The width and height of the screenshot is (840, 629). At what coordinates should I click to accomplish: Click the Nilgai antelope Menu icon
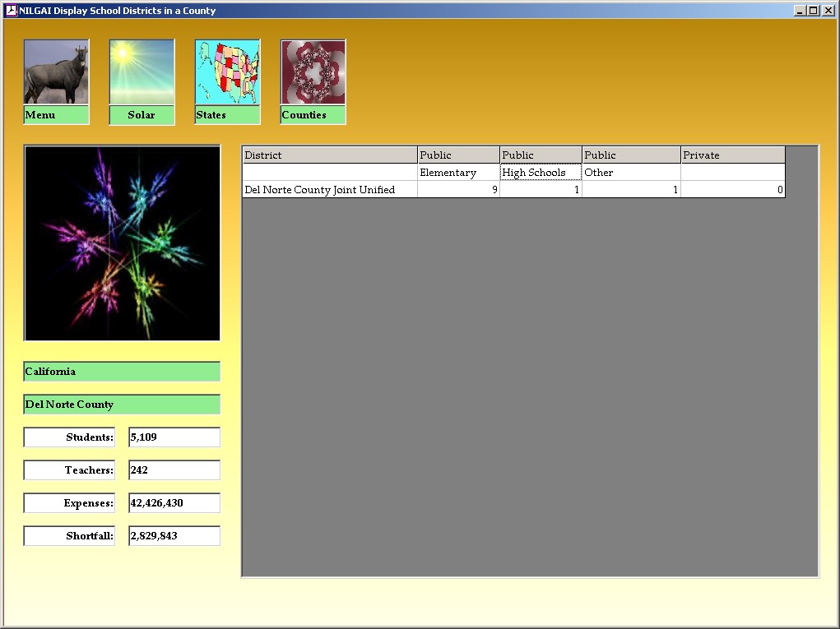pos(56,72)
